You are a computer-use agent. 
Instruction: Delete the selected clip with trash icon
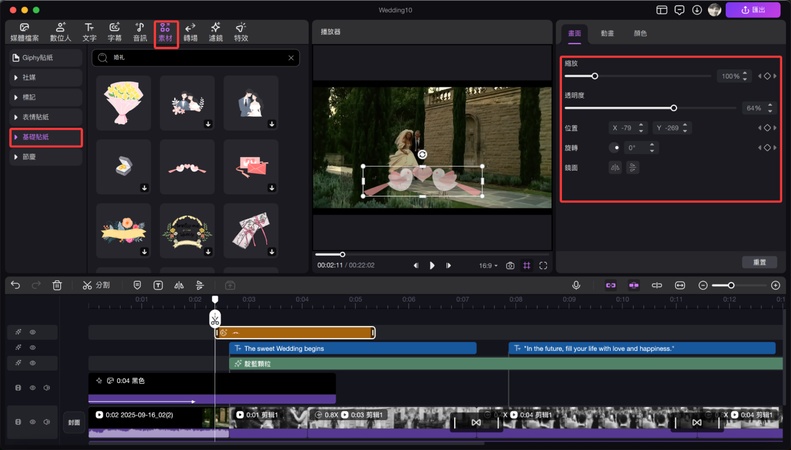(57, 285)
